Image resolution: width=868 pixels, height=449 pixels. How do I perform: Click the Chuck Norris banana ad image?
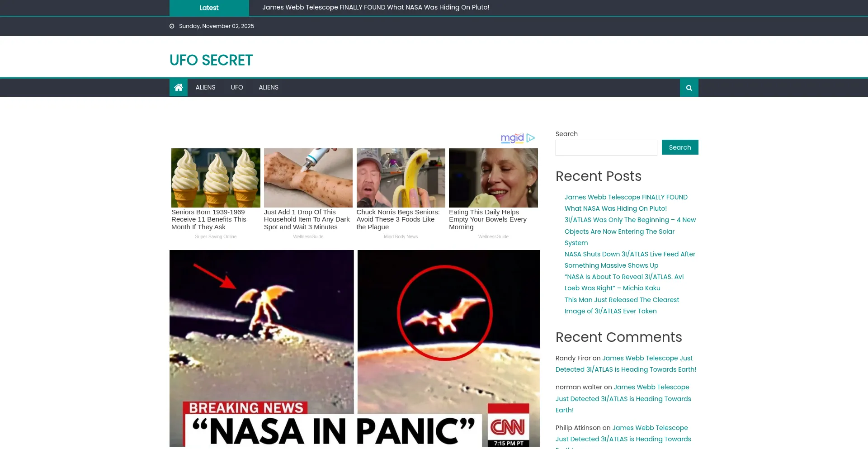point(401,178)
